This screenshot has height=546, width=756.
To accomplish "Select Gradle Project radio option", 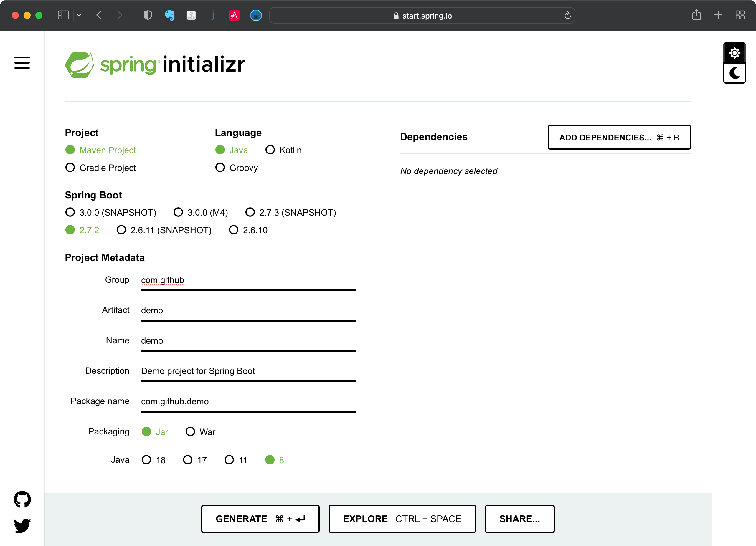I will (70, 168).
